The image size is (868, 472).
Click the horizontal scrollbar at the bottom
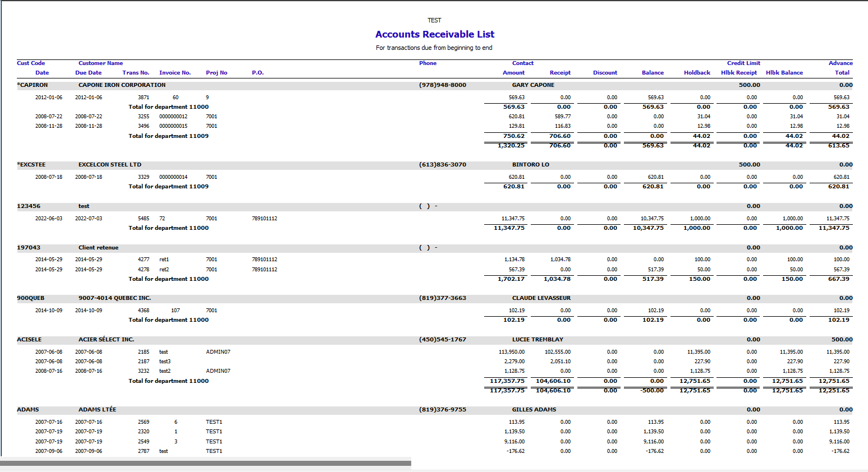tap(205, 463)
